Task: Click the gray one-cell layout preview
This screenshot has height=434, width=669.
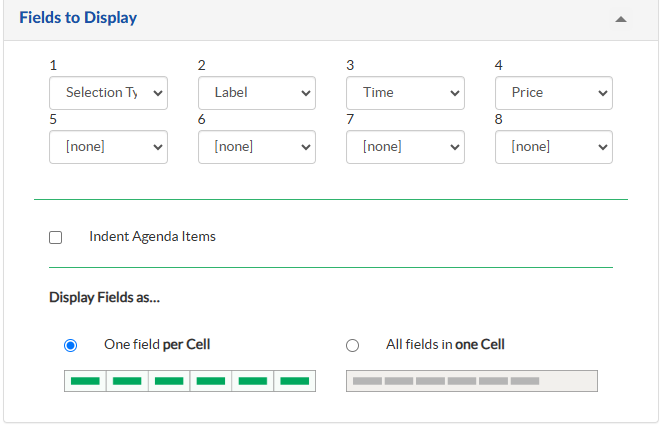Action: (x=471, y=381)
